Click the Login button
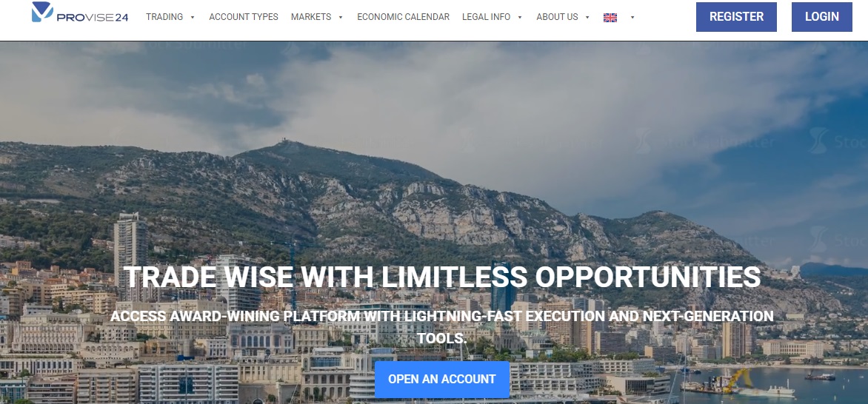The height and width of the screenshot is (404, 868). point(821,17)
